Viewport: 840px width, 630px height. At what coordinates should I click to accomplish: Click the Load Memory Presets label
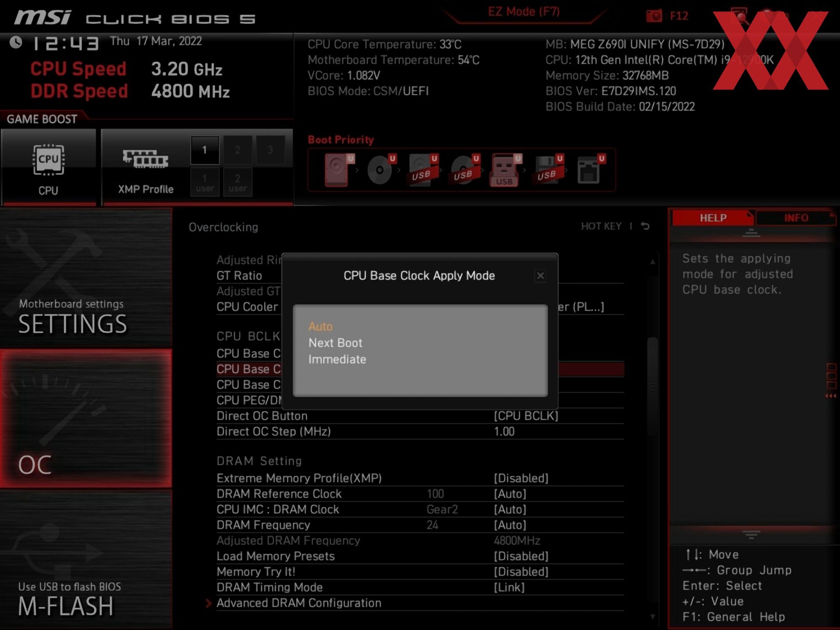276,556
